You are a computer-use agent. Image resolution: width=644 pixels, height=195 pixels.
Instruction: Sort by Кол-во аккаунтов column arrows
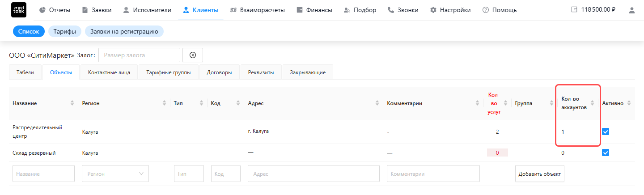click(593, 103)
